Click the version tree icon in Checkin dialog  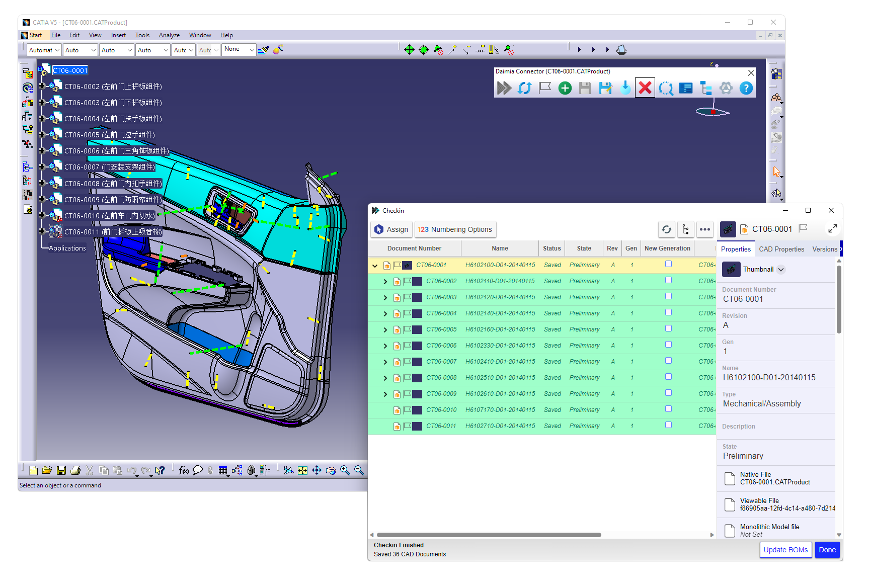[685, 229]
